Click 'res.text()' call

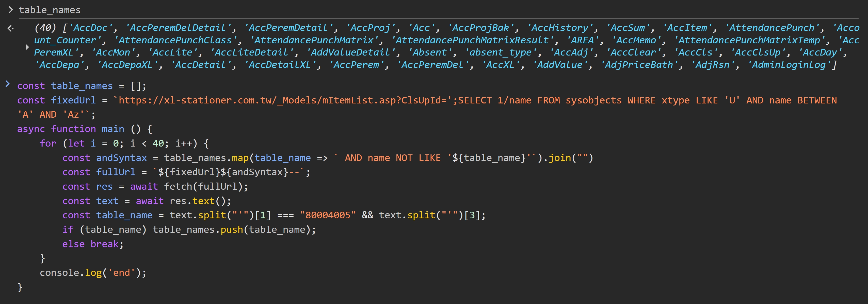[198, 201]
